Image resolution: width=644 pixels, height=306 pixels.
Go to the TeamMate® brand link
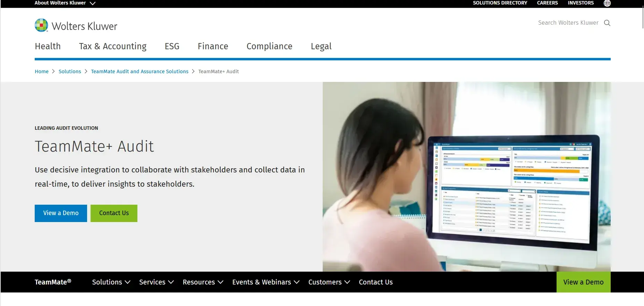53,282
